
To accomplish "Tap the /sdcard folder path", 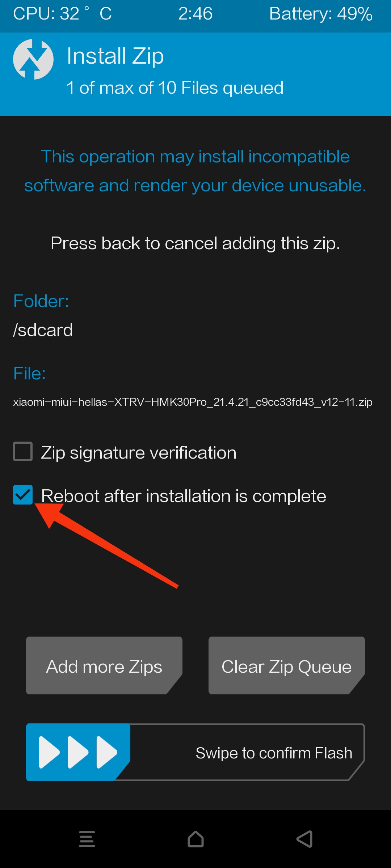I will (43, 330).
